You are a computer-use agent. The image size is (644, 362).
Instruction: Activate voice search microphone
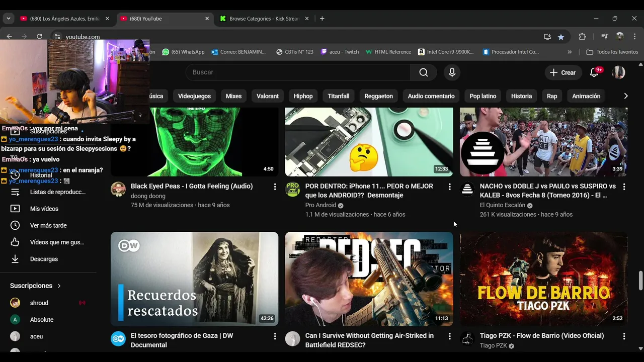pyautogui.click(x=452, y=72)
